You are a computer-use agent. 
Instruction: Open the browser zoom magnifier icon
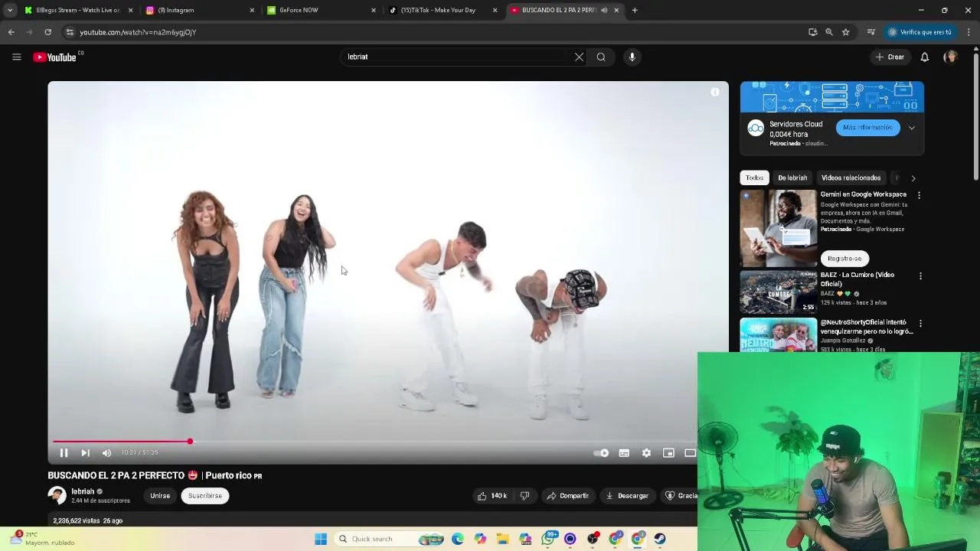pos(828,32)
